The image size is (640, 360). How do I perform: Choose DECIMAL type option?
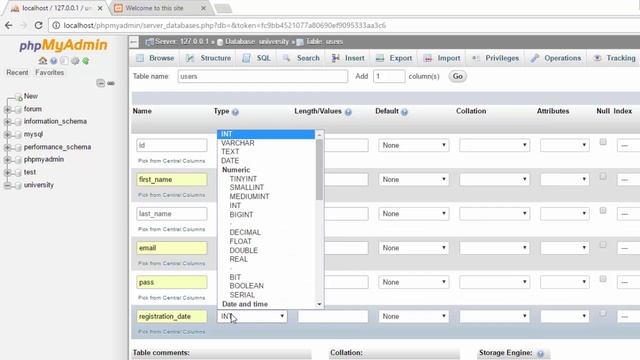245,232
